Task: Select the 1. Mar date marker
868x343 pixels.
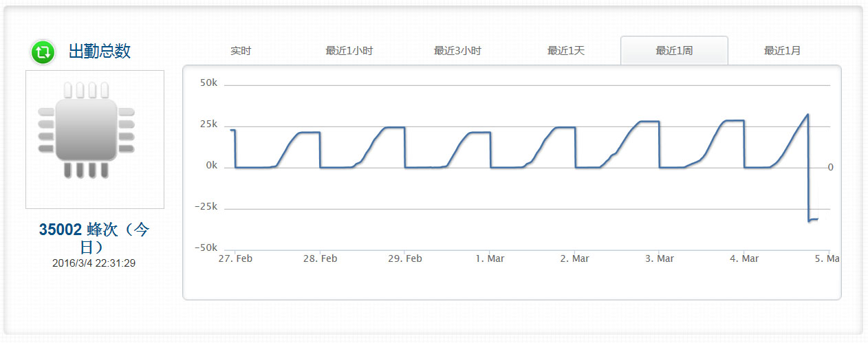Action: click(x=490, y=258)
